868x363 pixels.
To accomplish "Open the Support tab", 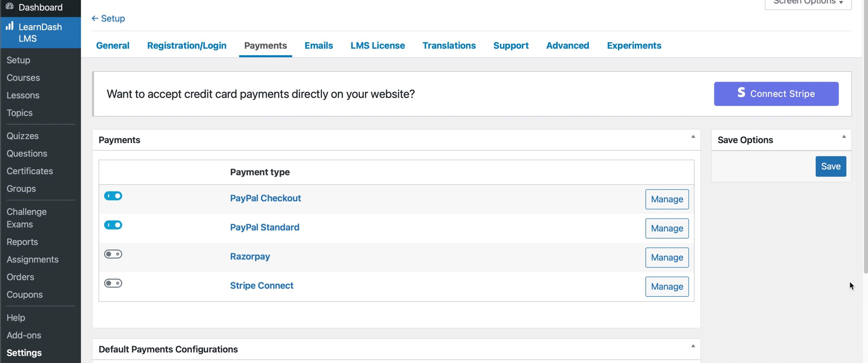I will click(511, 45).
